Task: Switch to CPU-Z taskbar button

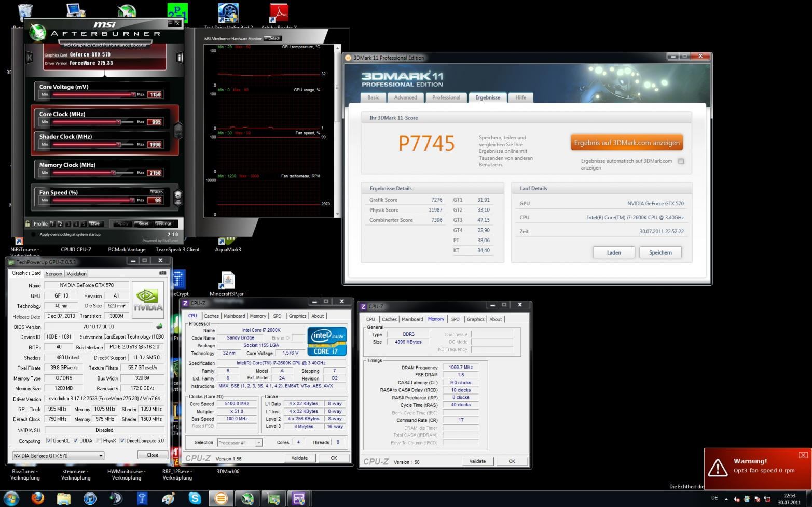Action: point(299,499)
